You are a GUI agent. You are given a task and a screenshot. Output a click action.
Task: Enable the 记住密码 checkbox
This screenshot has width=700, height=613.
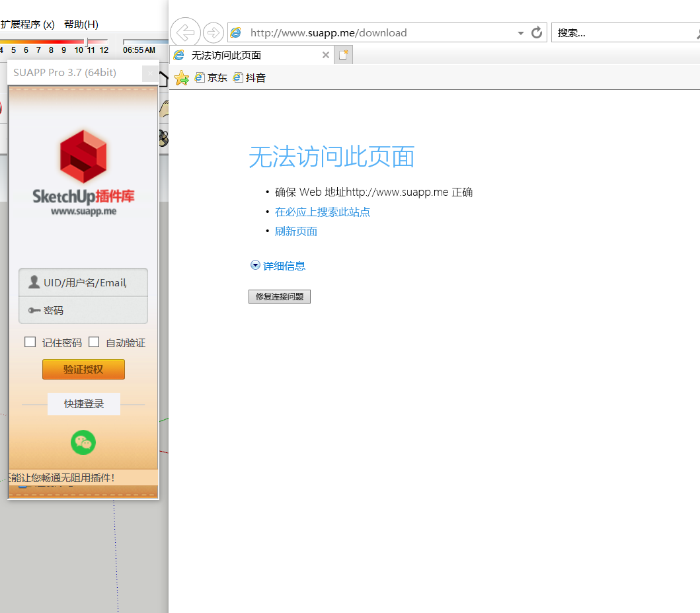pos(30,342)
